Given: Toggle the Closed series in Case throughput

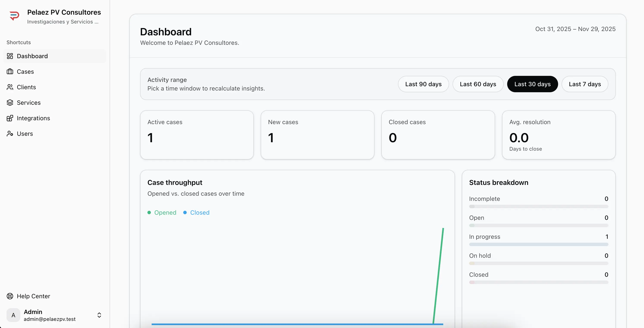Looking at the screenshot, I should tap(196, 212).
